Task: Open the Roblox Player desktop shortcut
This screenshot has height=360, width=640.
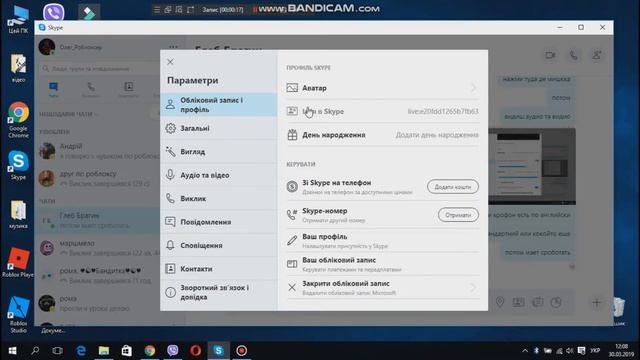Action: [x=18, y=262]
